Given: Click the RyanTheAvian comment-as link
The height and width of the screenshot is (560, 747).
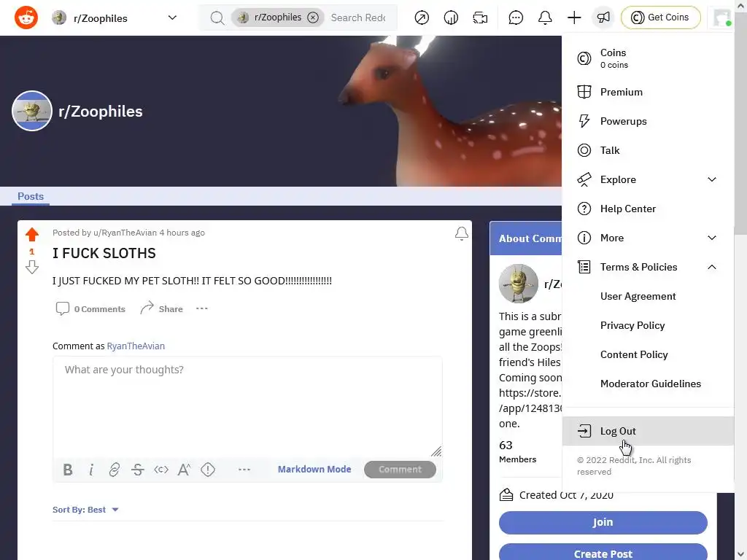Looking at the screenshot, I should coord(136,346).
